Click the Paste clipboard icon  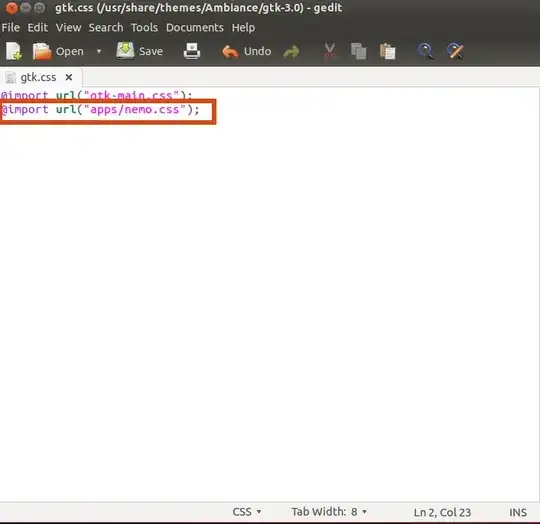(x=387, y=51)
